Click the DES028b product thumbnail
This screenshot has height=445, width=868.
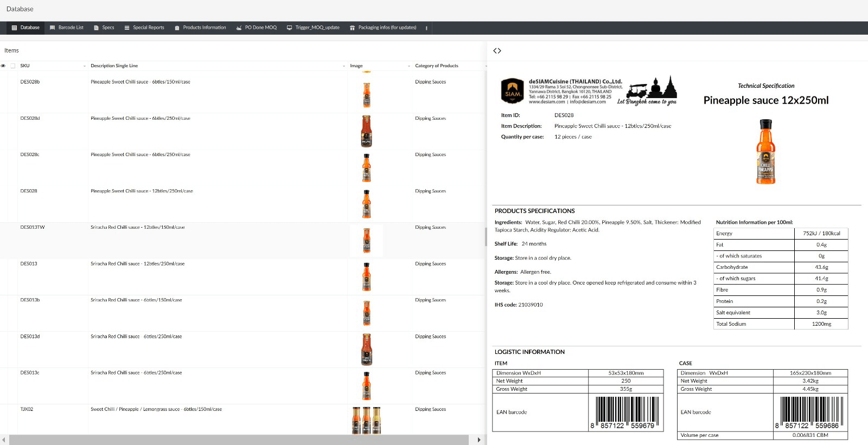coord(367,94)
